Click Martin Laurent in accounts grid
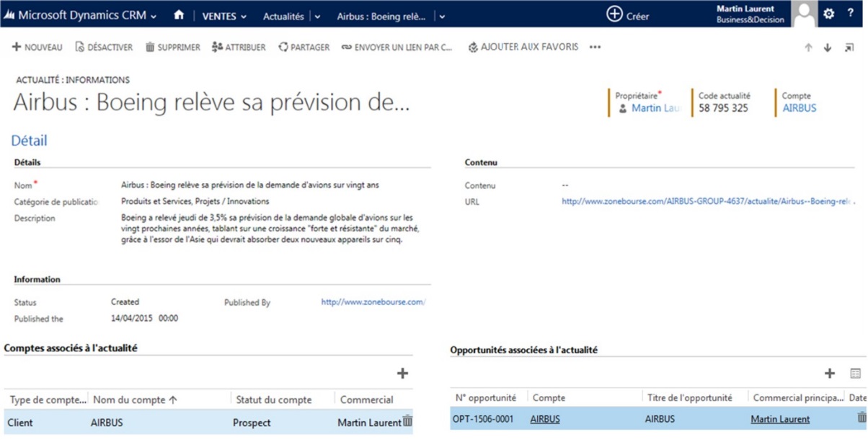Screen dimensions: 868x445 click(369, 423)
